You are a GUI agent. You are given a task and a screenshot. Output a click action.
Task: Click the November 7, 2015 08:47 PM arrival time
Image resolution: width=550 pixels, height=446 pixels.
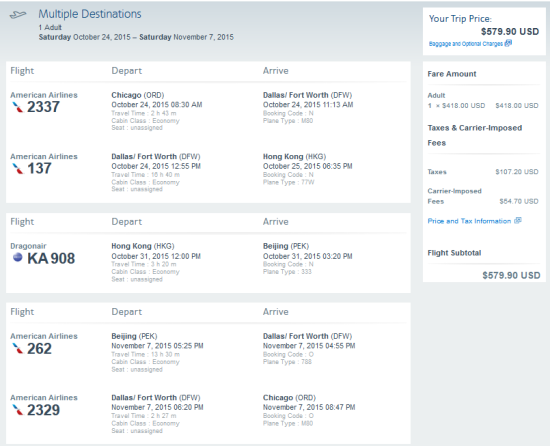pyautogui.click(x=309, y=407)
